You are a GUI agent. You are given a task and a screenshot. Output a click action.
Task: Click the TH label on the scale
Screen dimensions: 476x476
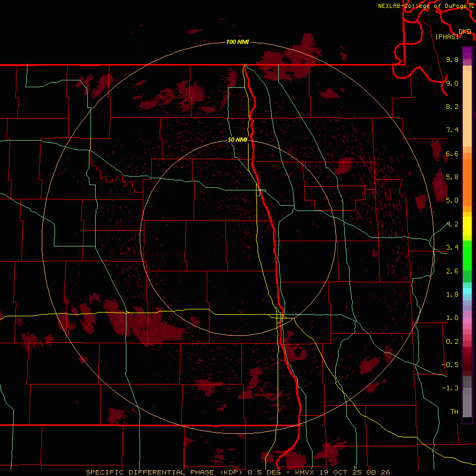pos(454,411)
